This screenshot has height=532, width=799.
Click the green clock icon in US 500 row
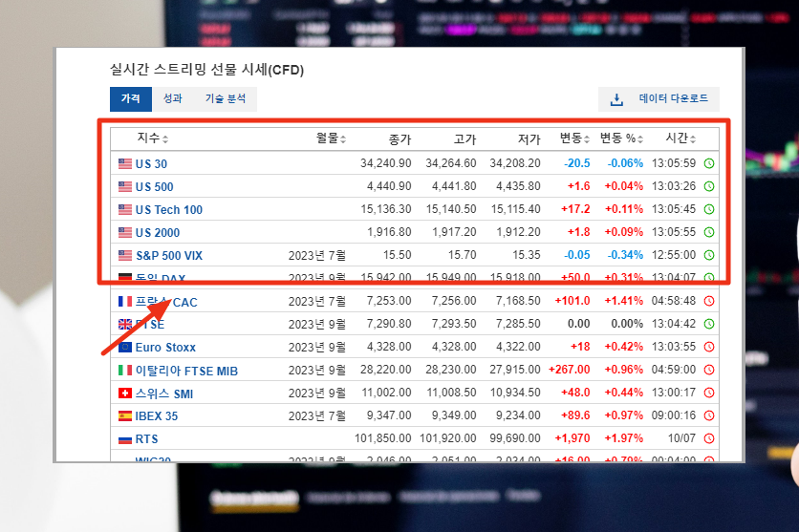point(709,186)
